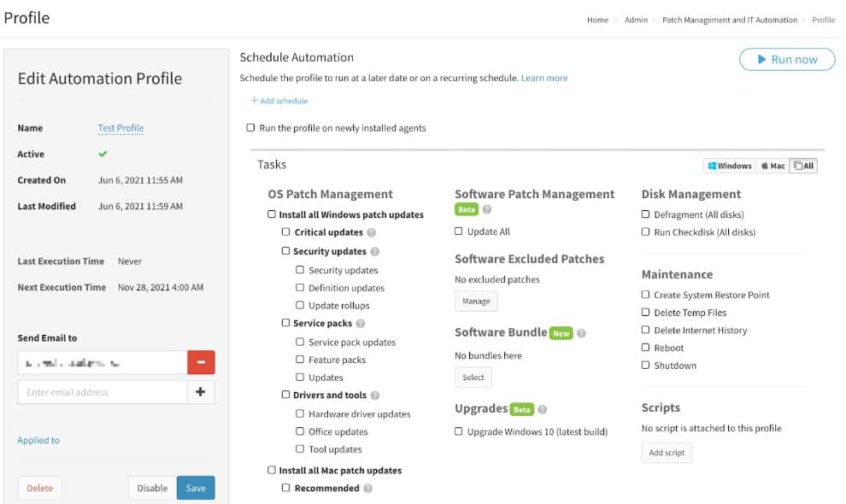Check Tool updates
This screenshot has height=504, width=846.
[x=299, y=448]
